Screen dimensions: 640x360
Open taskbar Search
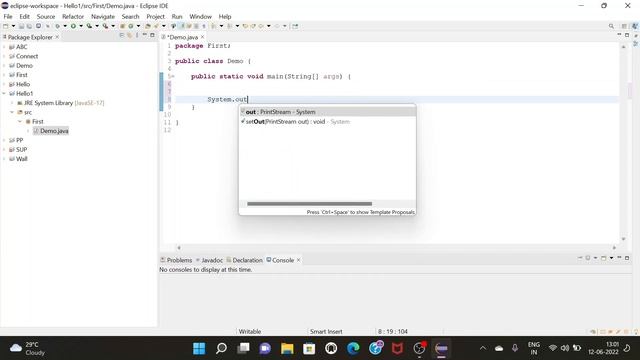tap(221, 348)
